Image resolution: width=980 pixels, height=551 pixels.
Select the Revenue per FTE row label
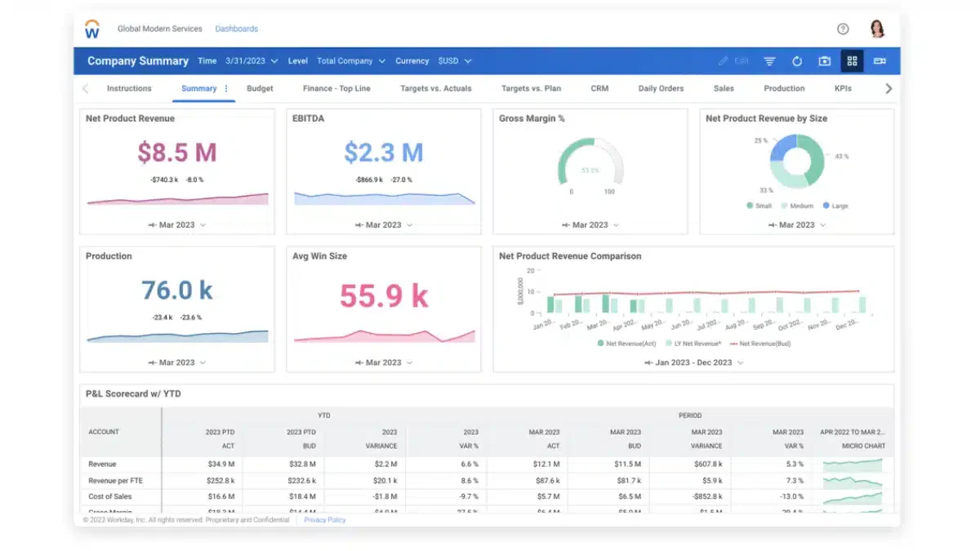(114, 480)
